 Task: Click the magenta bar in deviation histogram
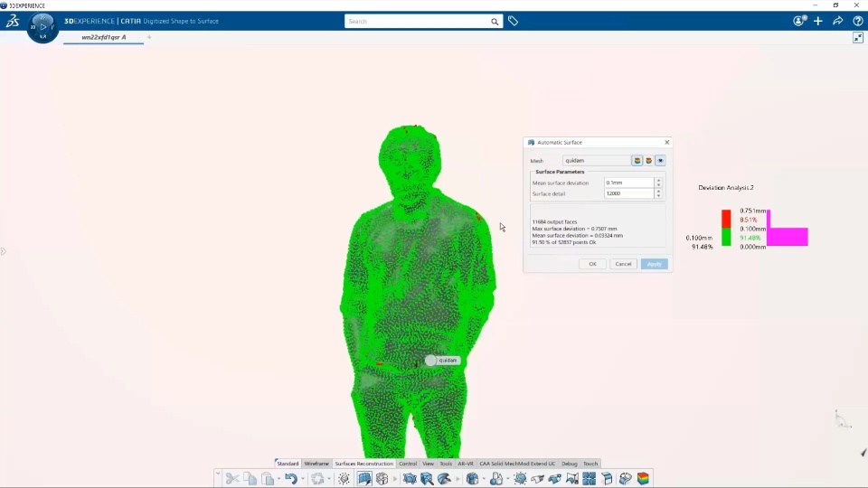788,236
